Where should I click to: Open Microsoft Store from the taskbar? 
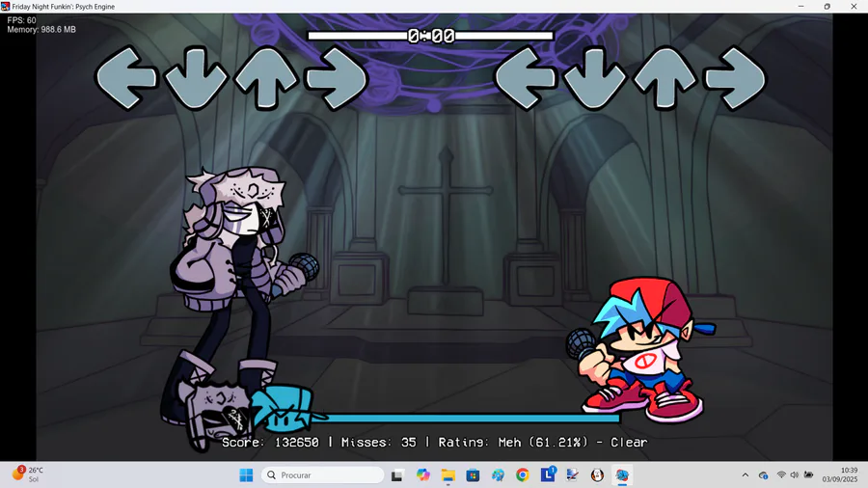[x=473, y=474]
